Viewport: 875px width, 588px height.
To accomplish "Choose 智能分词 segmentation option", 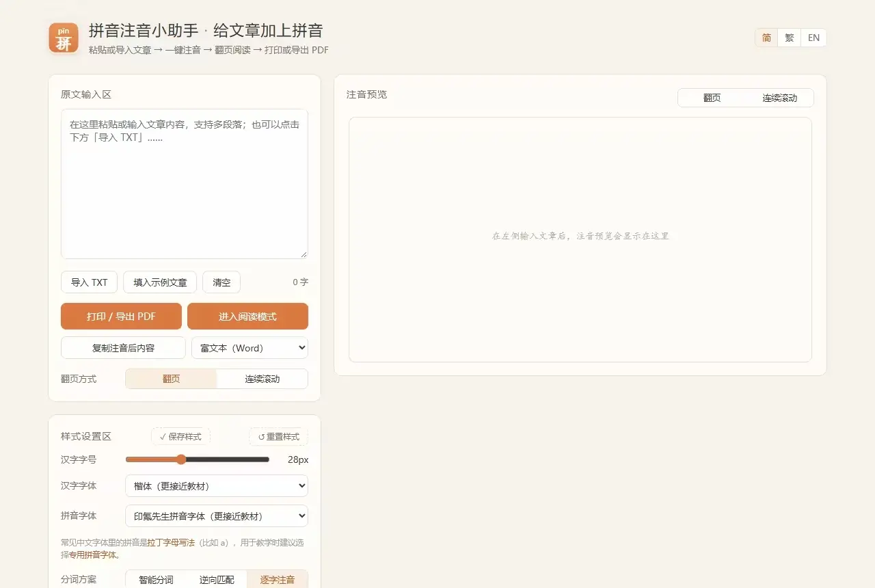I will pyautogui.click(x=156, y=580).
